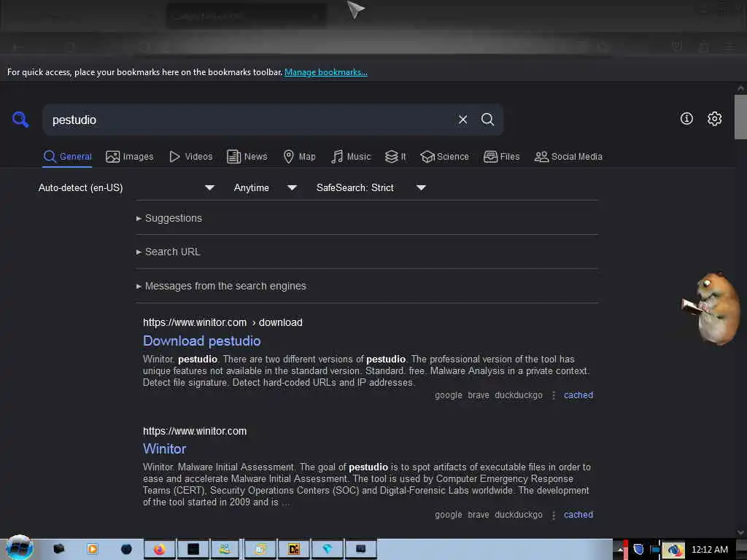Open the orange De taskbar application
747x560 pixels.
pos(294,549)
